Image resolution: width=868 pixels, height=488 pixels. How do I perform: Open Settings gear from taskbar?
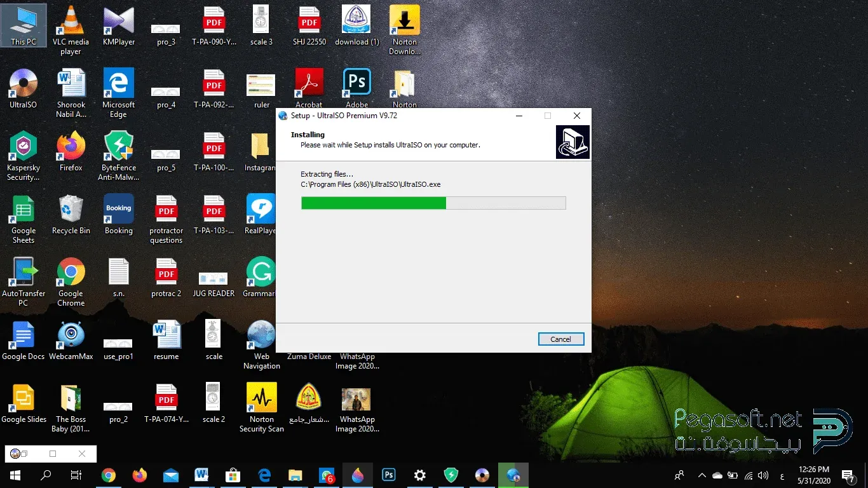pyautogui.click(x=420, y=475)
